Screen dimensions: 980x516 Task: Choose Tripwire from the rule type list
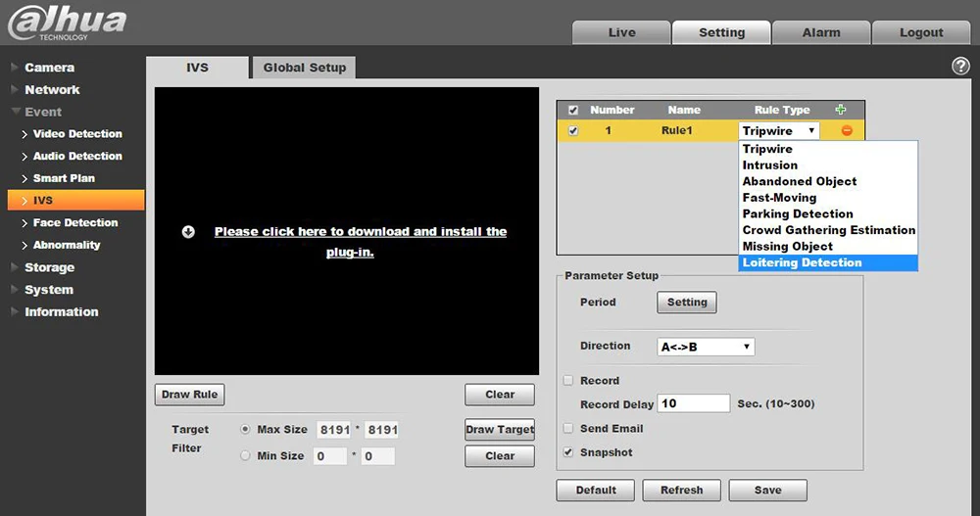coord(828,149)
